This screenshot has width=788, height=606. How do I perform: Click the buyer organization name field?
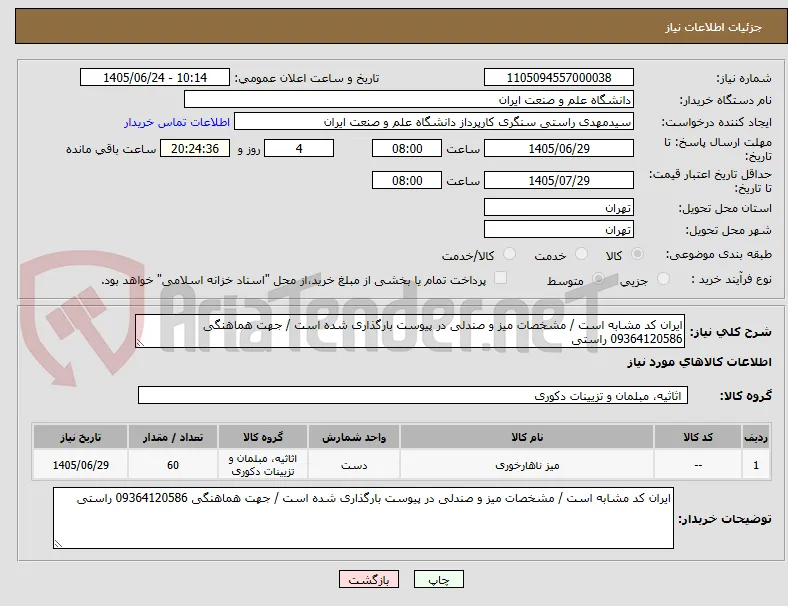409,99
